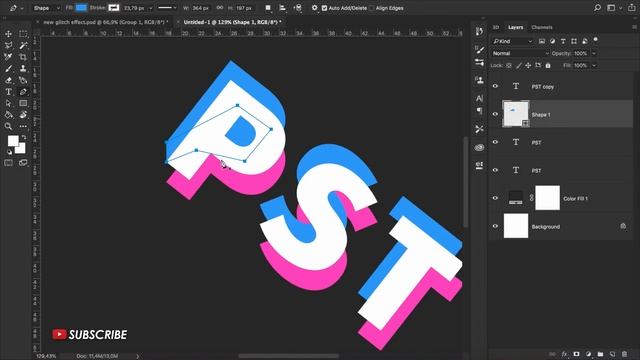640x360 pixels.
Task: Click the Color Fill 1 mask thumbnail
Action: tap(547, 198)
